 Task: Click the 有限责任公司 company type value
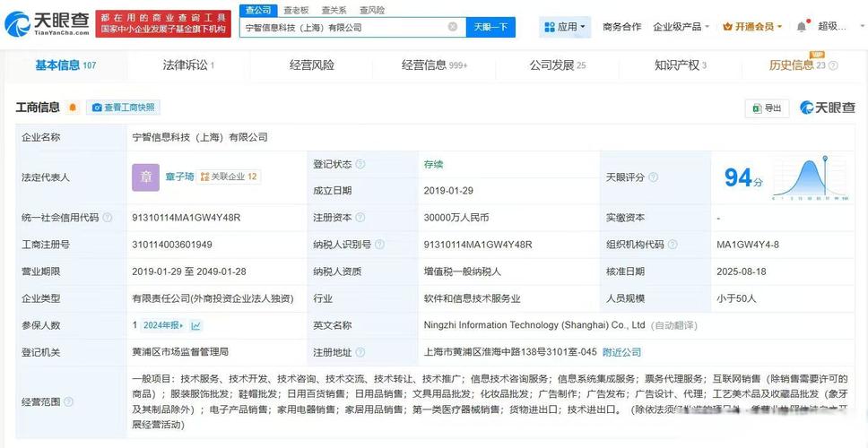[x=213, y=298]
